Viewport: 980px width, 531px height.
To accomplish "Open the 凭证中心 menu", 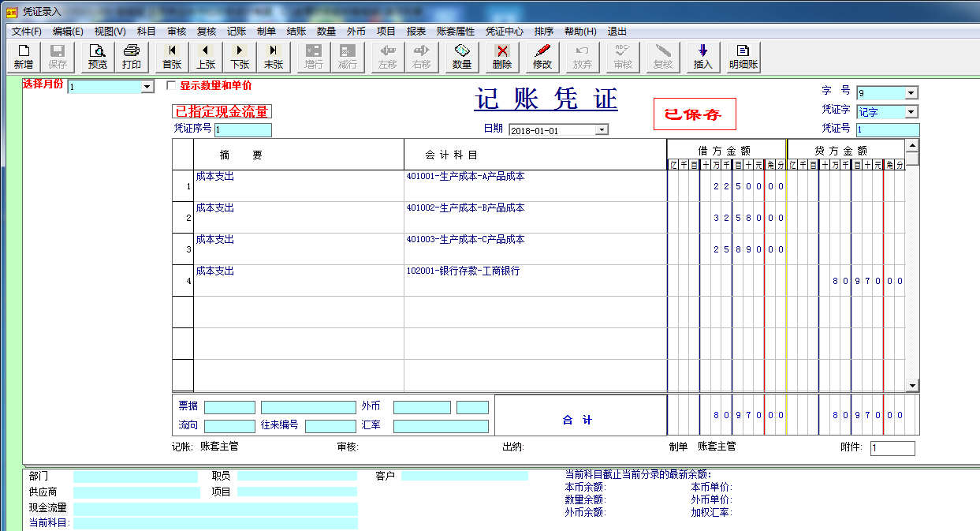I will 505,32.
